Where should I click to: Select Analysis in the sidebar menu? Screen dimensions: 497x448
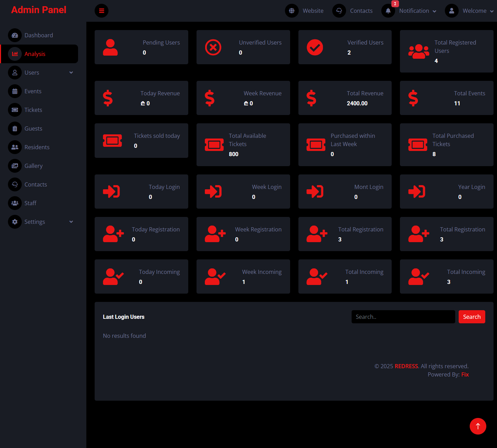click(x=35, y=54)
